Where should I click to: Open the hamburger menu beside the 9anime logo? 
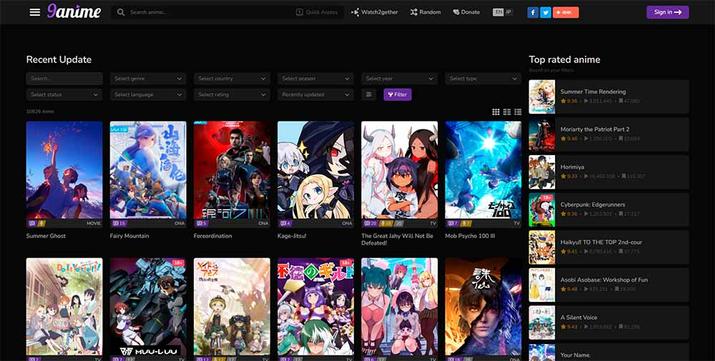click(35, 12)
